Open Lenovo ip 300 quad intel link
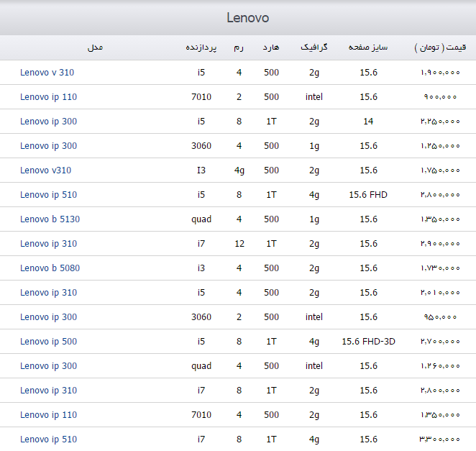The width and height of the screenshot is (476, 451). pyautogui.click(x=49, y=365)
